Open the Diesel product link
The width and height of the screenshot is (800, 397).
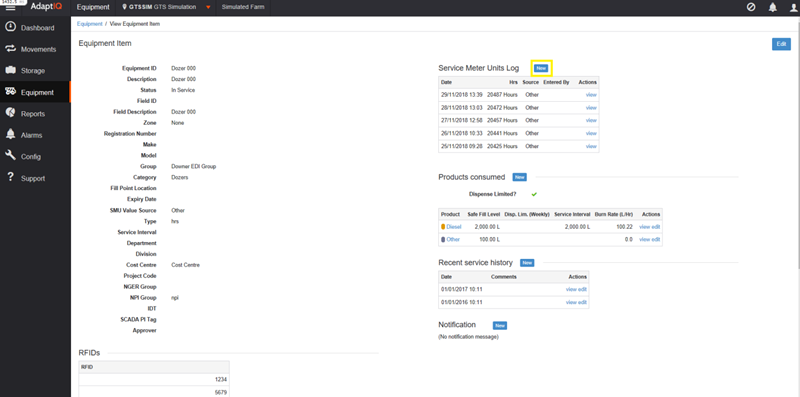(x=453, y=227)
